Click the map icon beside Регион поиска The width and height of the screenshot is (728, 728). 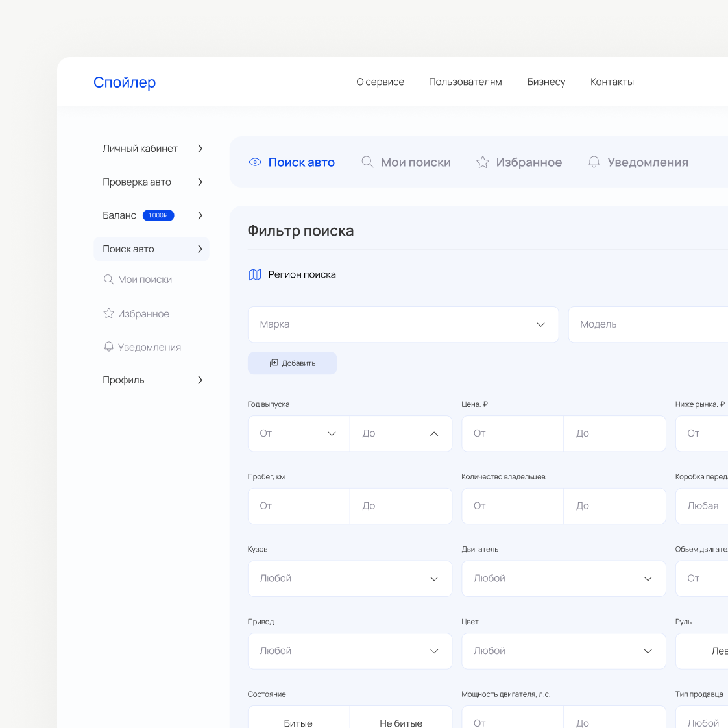(255, 274)
